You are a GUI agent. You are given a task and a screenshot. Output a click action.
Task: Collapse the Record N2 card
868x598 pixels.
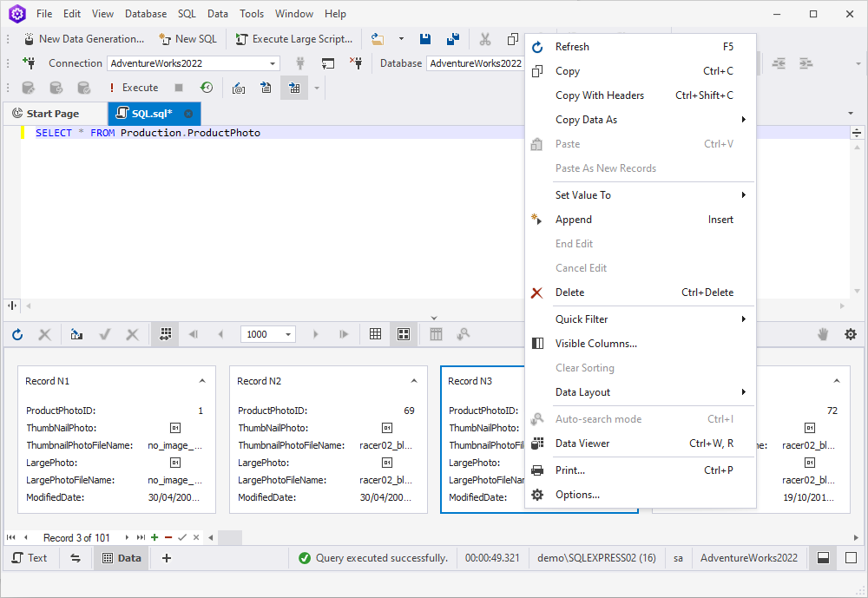[413, 381]
